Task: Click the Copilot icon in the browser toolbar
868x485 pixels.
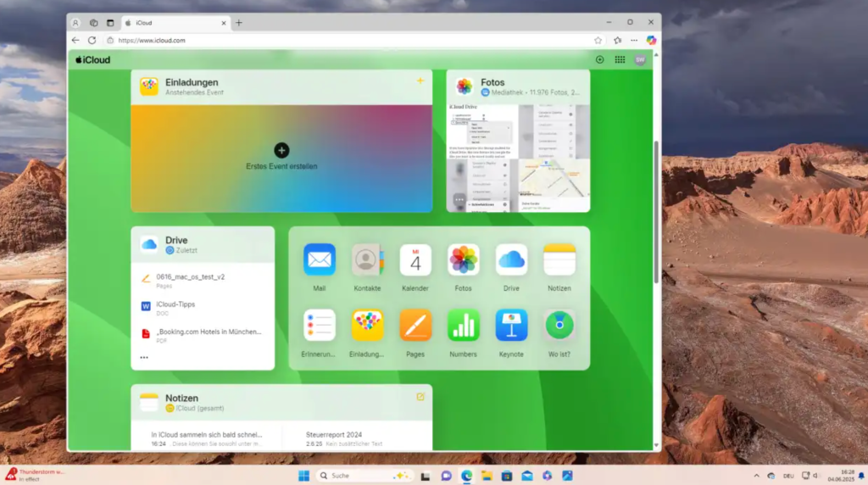Action: 651,41
